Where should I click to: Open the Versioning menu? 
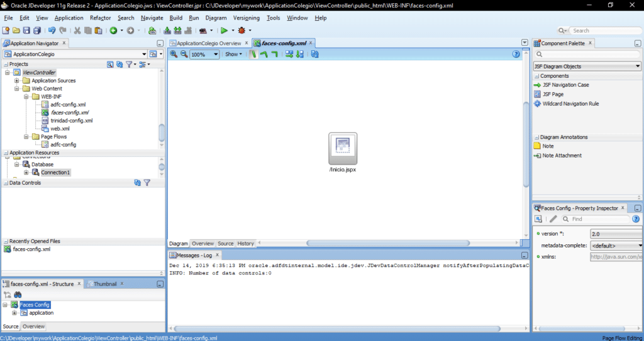point(247,18)
